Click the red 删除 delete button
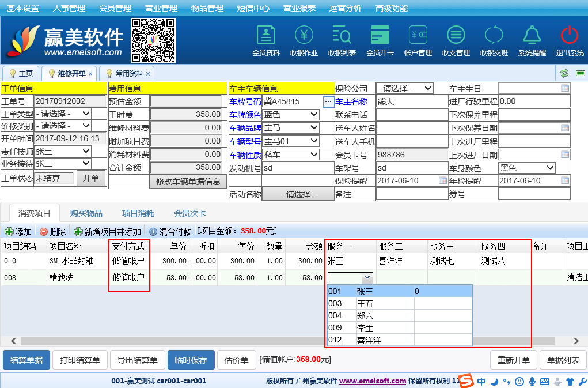This screenshot has height=388, width=588. [x=52, y=232]
